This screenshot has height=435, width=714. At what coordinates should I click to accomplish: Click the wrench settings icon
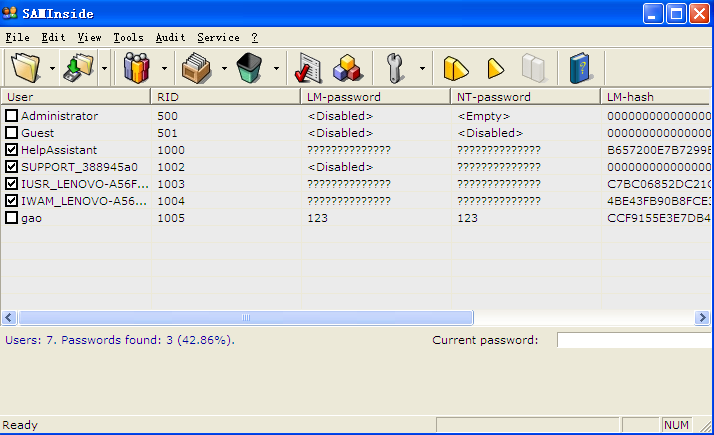pos(395,68)
